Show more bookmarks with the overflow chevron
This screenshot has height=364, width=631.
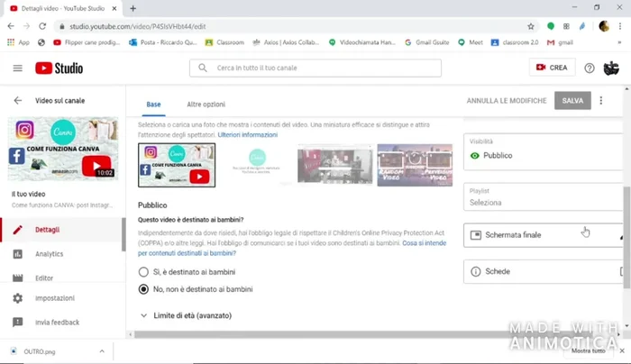[619, 42]
